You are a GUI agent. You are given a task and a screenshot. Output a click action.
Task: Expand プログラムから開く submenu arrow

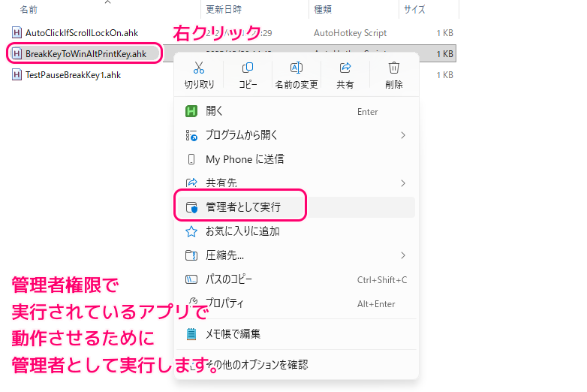403,135
